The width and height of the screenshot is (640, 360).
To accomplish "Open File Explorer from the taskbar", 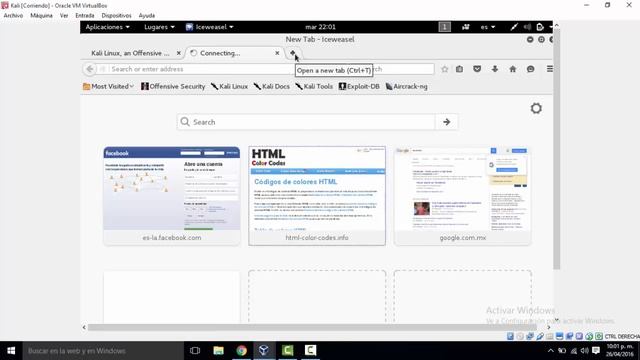I will click(218, 351).
